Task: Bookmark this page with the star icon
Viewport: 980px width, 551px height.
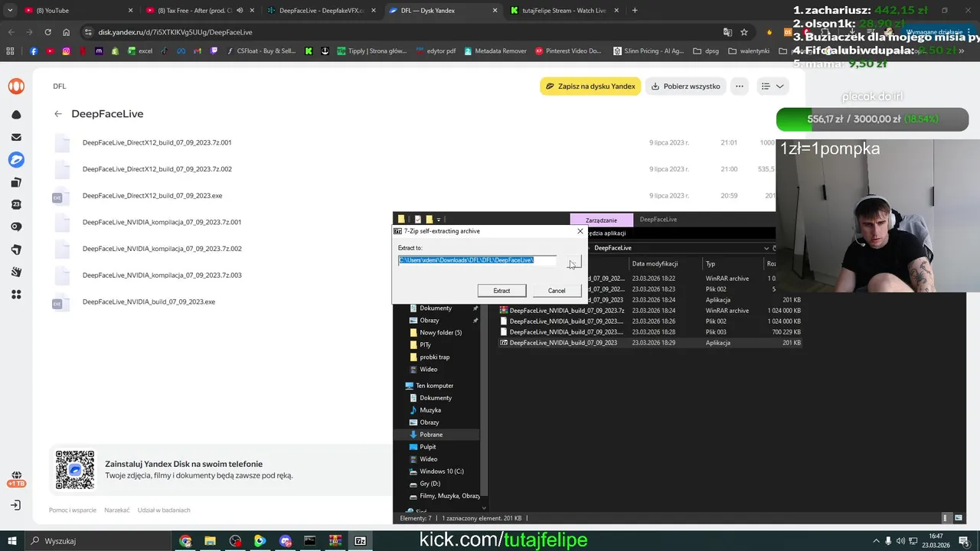Action: pyautogui.click(x=744, y=32)
